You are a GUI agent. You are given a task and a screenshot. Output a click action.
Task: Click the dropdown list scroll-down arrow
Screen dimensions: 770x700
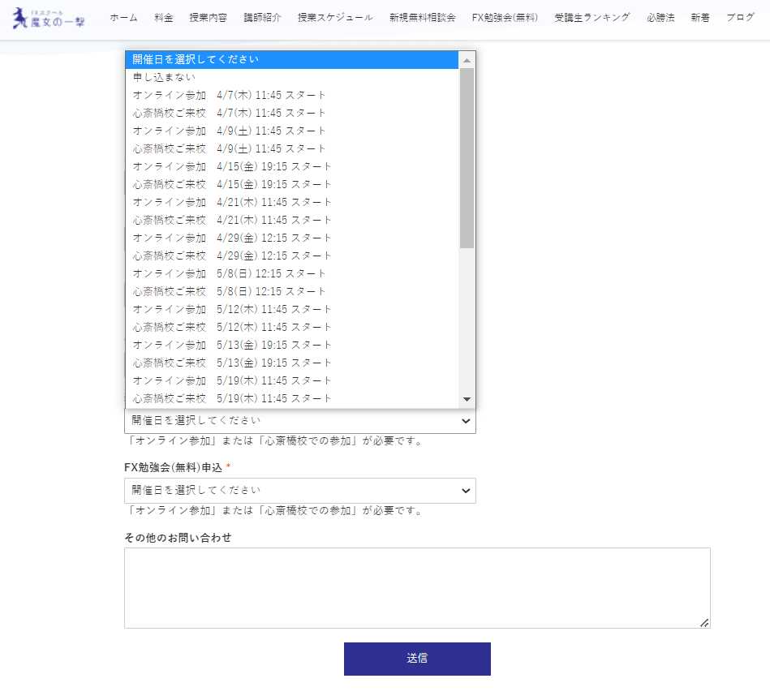467,399
